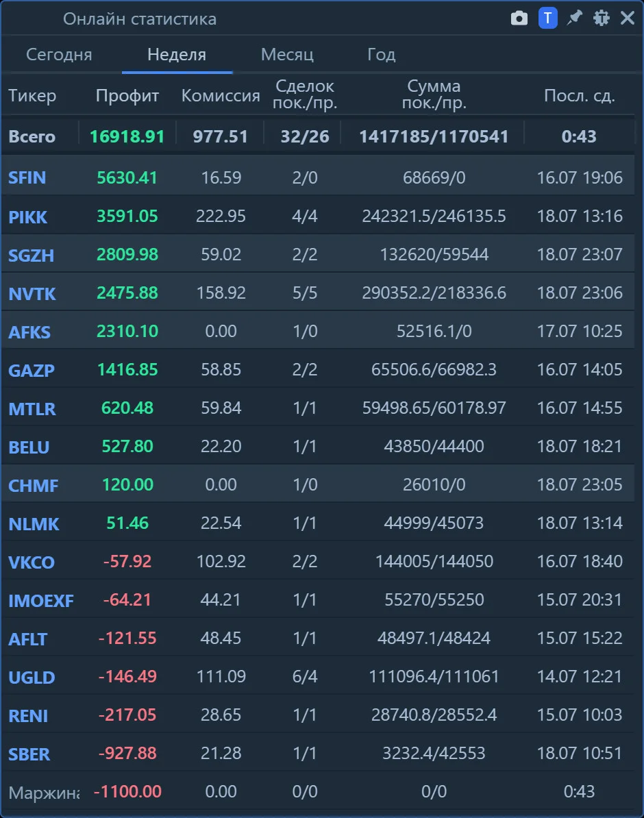
Task: Toggle the blue T button
Action: click(547, 18)
